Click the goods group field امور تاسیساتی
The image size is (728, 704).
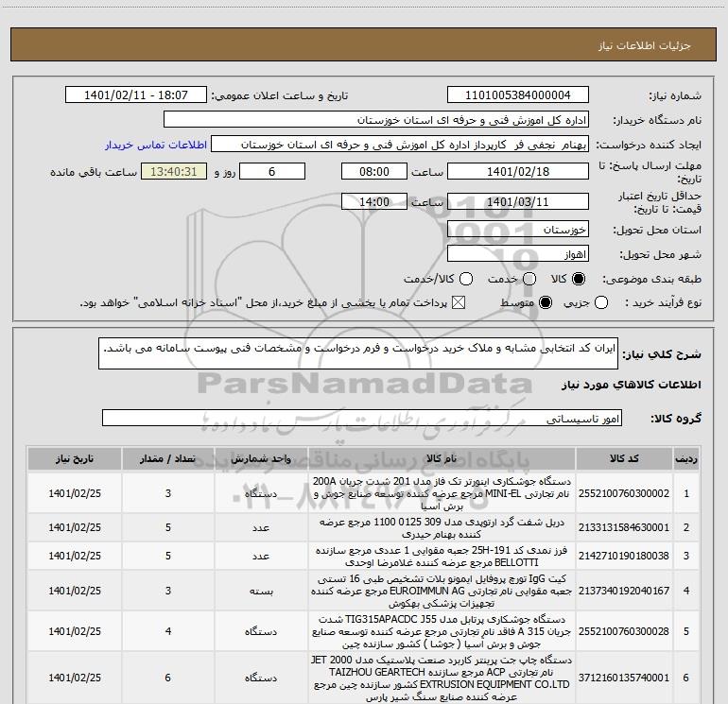[x=362, y=418]
